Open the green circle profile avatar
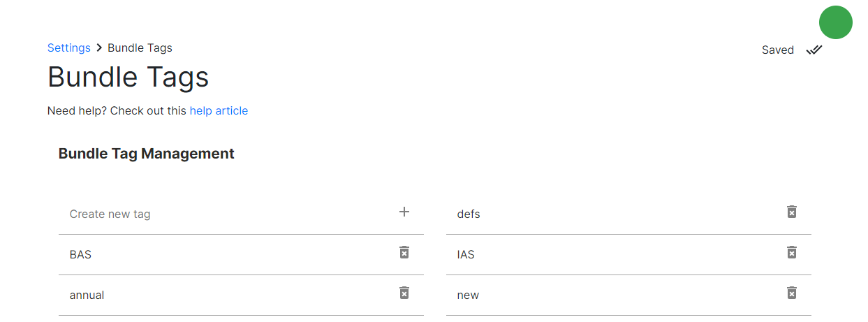Image resolution: width=868 pixels, height=322 pixels. pyautogui.click(x=835, y=22)
